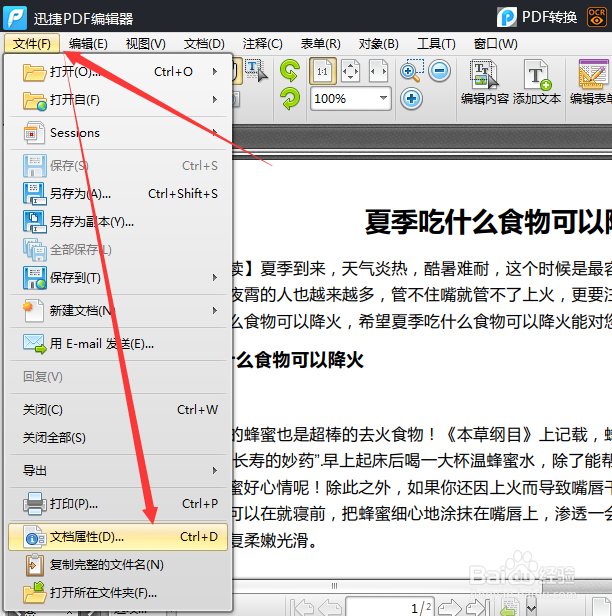Open the 编辑(E) menu
Screen dimensions: 612x616
click(88, 44)
